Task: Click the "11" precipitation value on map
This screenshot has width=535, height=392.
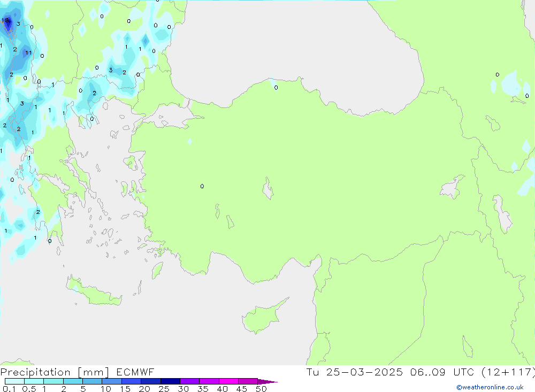Action: (x=28, y=52)
